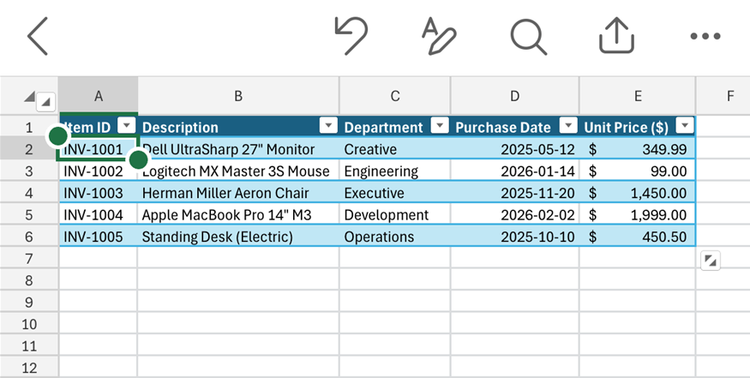Open the search magnifier
Viewport: 750px width, 378px height.
click(x=528, y=37)
